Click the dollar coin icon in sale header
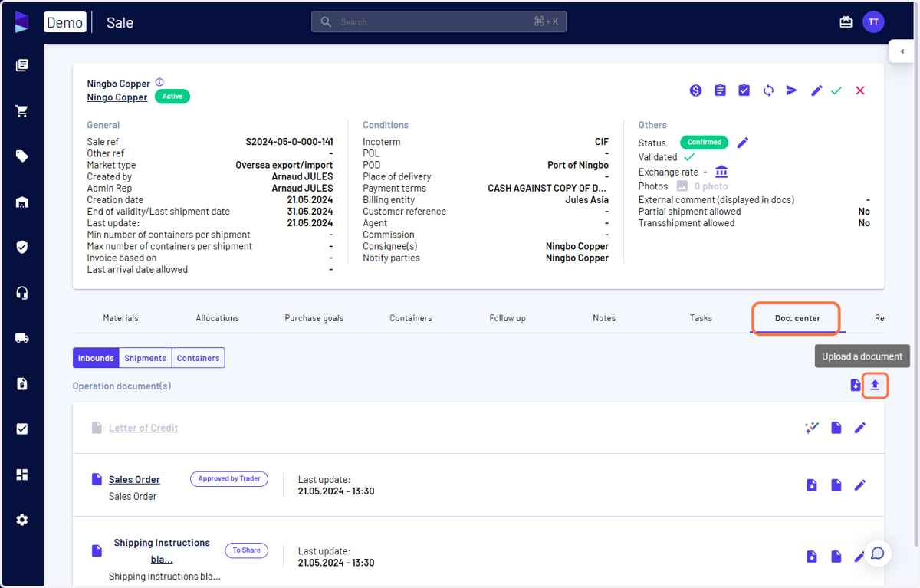 695,90
